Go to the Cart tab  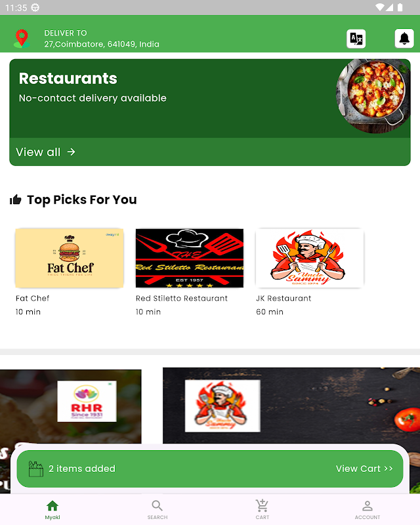262,510
